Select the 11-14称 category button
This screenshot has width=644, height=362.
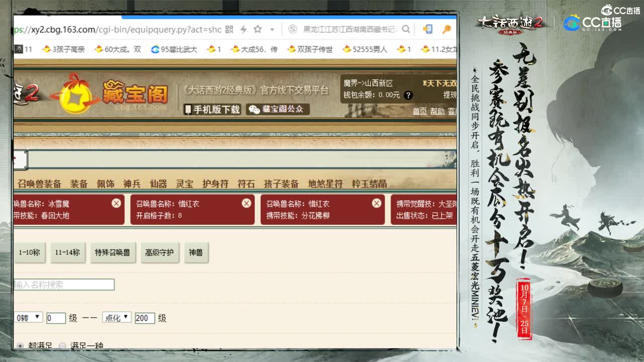tap(68, 252)
